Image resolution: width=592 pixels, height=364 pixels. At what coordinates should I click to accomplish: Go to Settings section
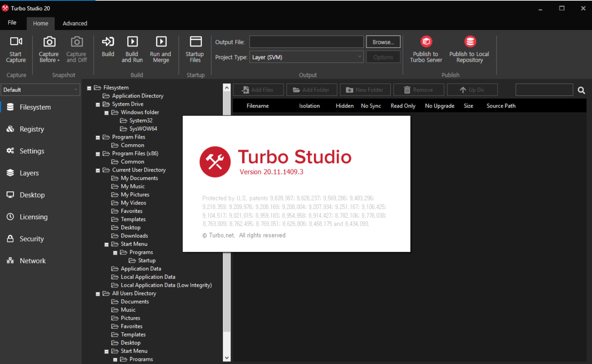[x=41, y=151]
